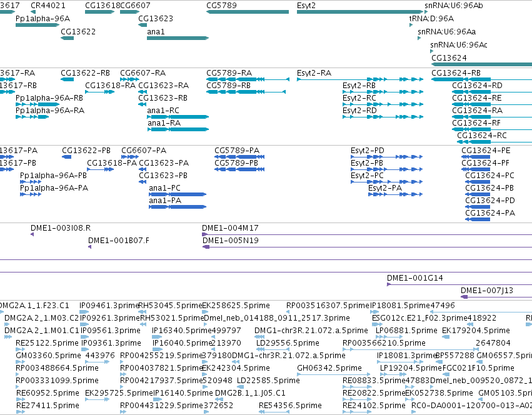
Task: Select the CG5789 gene feature label
Action: tap(221, 6)
